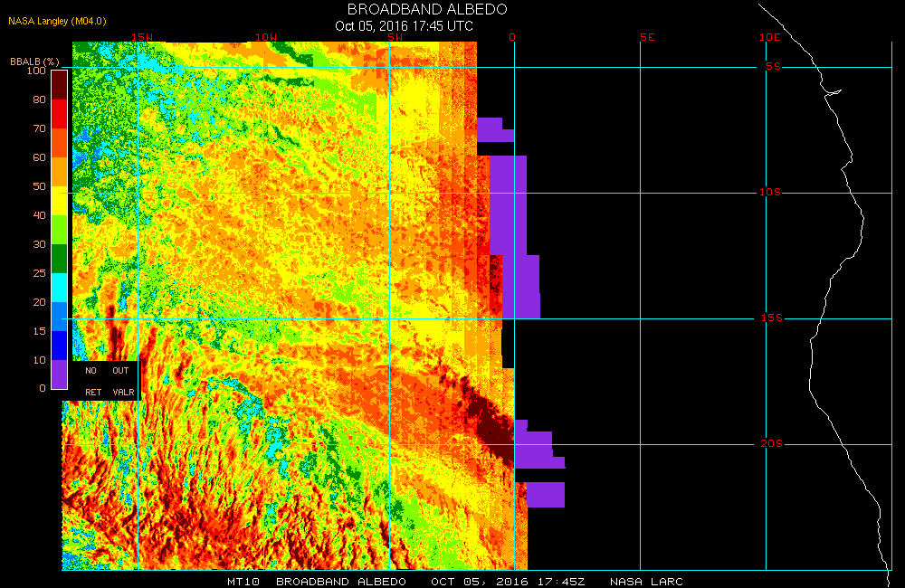Click the '10S' latitude label

click(x=770, y=192)
